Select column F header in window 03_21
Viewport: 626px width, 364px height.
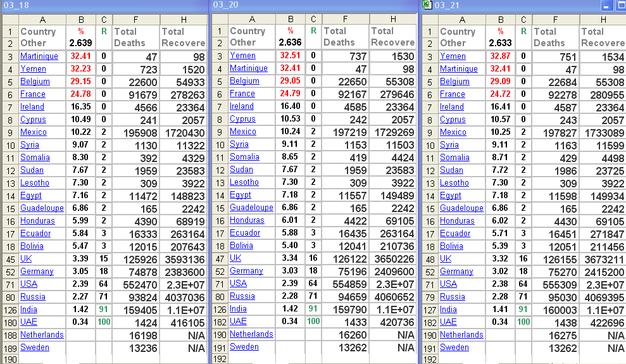pos(555,20)
